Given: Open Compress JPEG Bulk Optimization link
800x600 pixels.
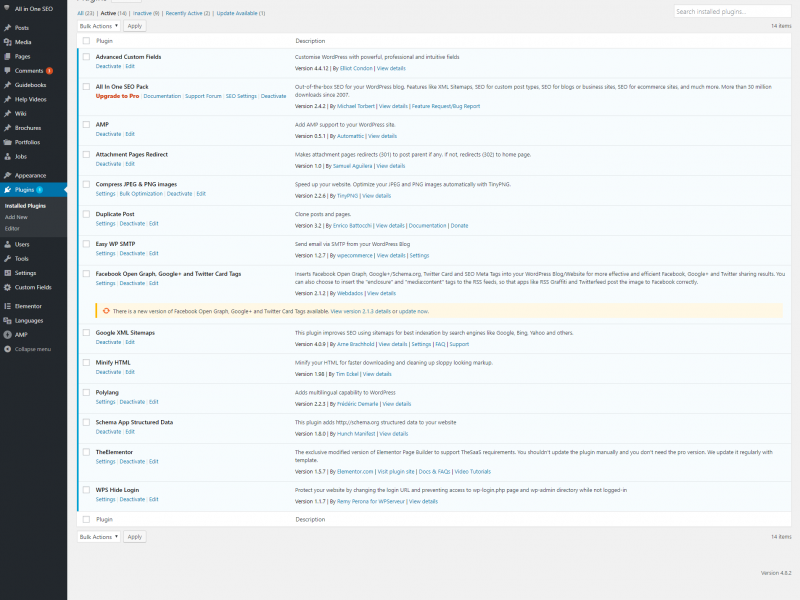Looking at the screenshot, I should 141,194.
